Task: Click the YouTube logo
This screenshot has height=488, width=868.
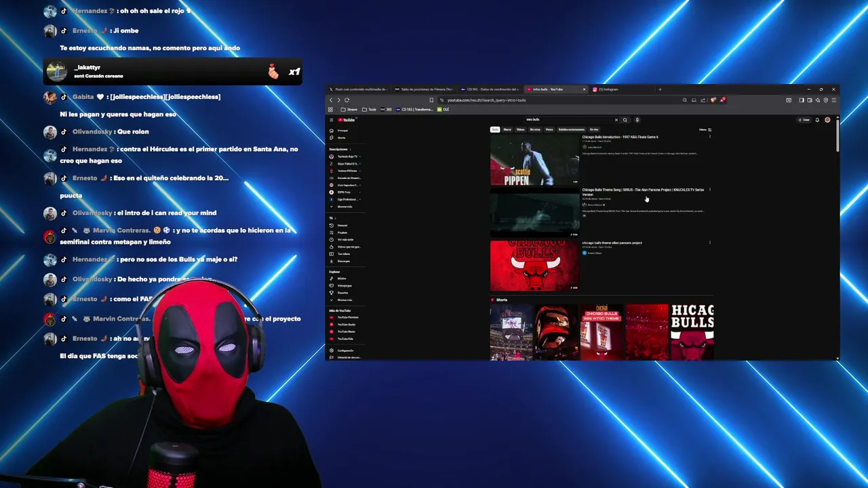Action: click(x=346, y=120)
